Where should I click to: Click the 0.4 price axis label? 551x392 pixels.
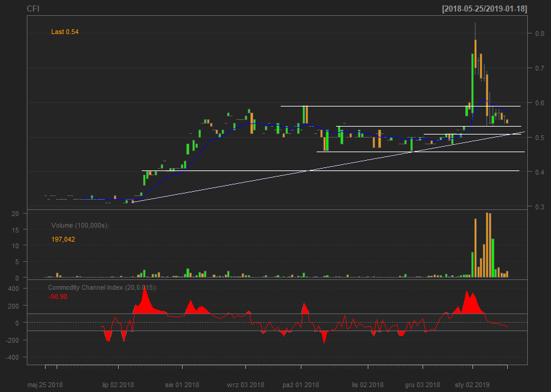coord(540,172)
